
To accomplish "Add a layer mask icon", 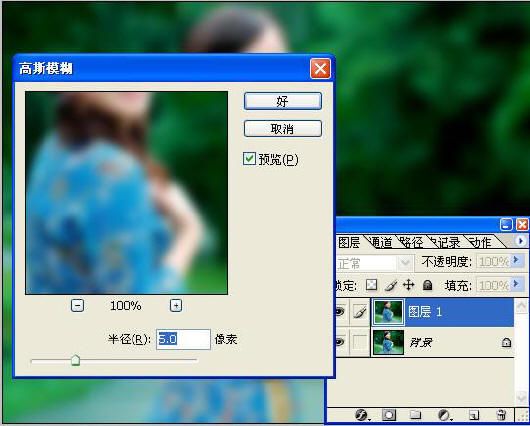I will pyautogui.click(x=389, y=415).
